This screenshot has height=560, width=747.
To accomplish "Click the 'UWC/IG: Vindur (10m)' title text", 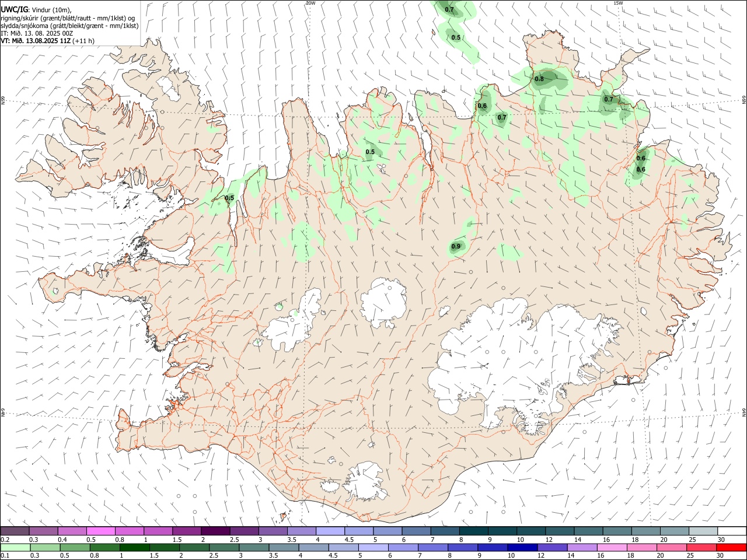I will [36, 10].
